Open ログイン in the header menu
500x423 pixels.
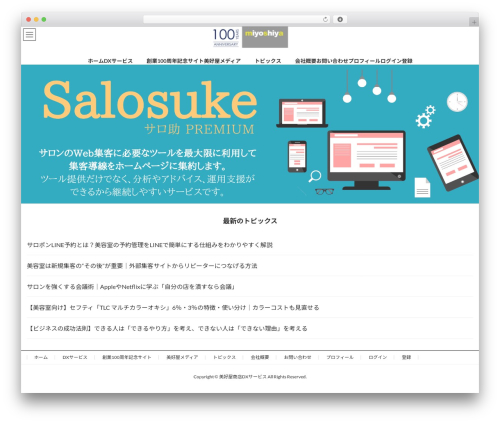click(391, 61)
